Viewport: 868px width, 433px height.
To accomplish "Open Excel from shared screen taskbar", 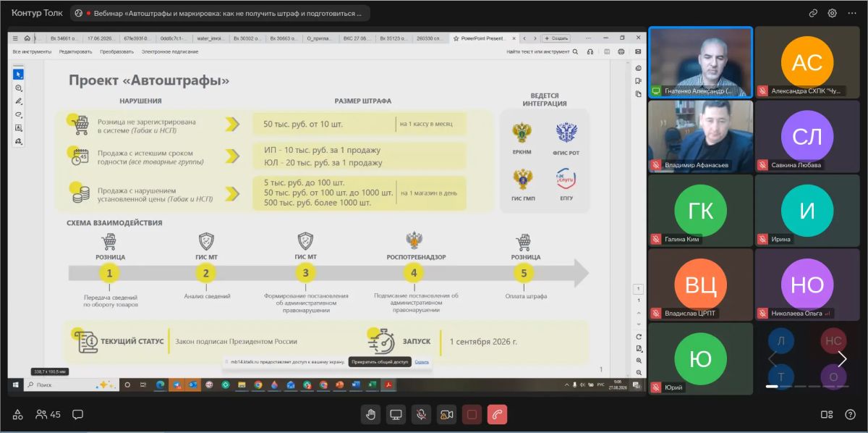I will pyautogui.click(x=373, y=385).
